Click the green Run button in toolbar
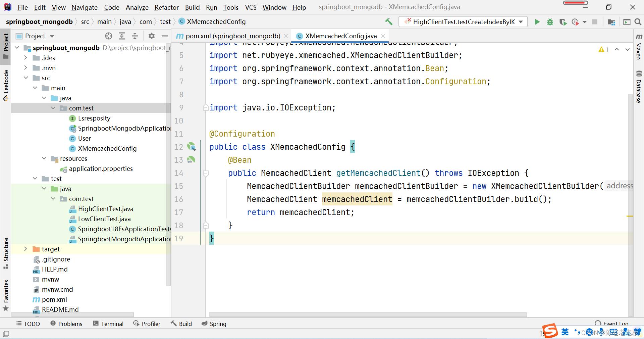Viewport: 644px width, 339px height. pos(537,22)
